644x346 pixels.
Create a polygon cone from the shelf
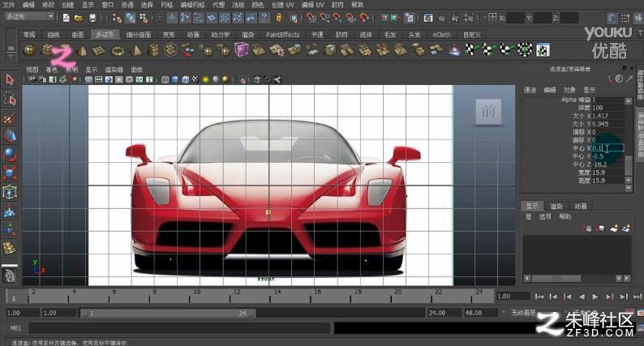(x=82, y=50)
